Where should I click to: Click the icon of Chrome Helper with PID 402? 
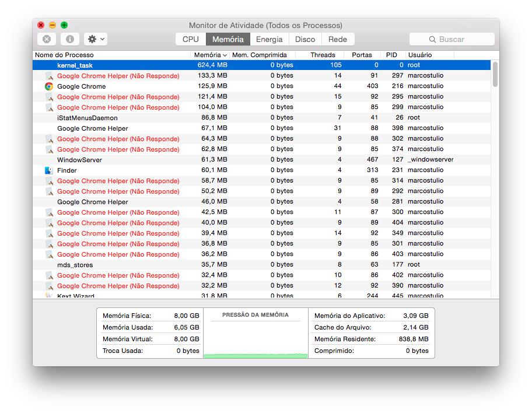(x=50, y=275)
